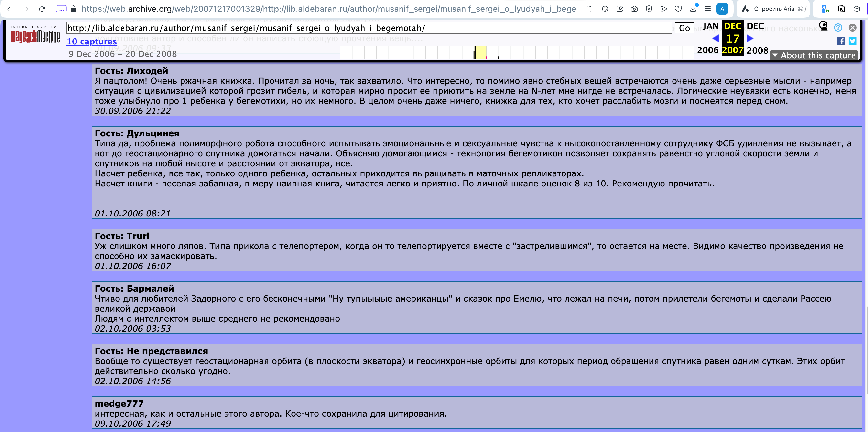Open the reader mode book icon

590,9
